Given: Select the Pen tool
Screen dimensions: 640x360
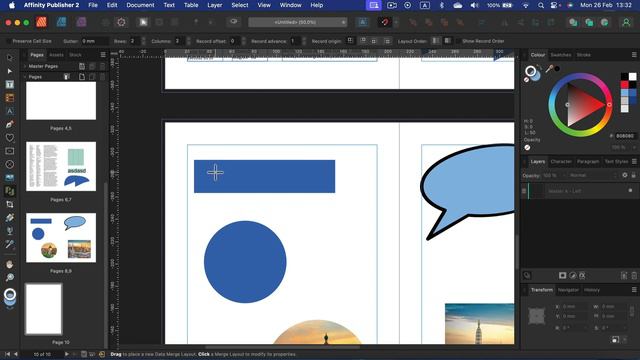Looking at the screenshot, I should pos(10,124).
